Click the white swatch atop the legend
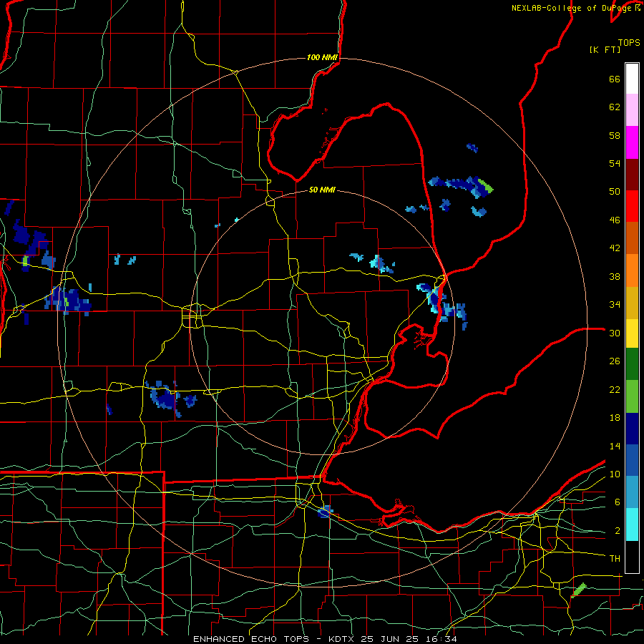Image resolution: width=644 pixels, height=644 pixels. (632, 79)
